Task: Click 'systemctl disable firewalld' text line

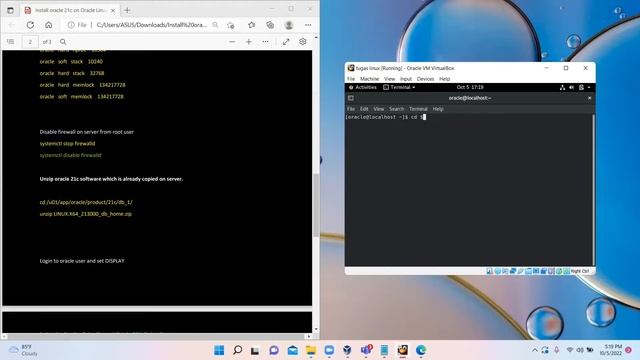Action: pos(70,155)
